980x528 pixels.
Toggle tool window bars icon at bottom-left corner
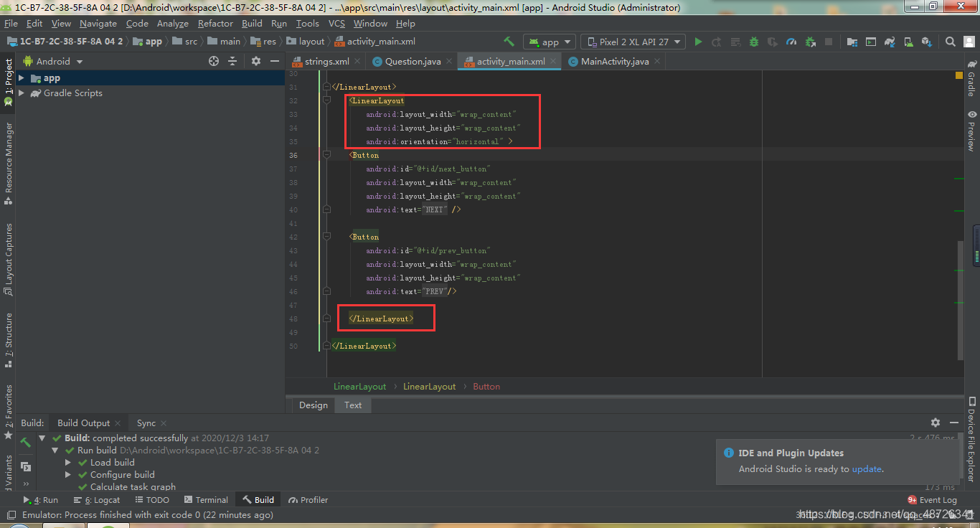[10, 514]
